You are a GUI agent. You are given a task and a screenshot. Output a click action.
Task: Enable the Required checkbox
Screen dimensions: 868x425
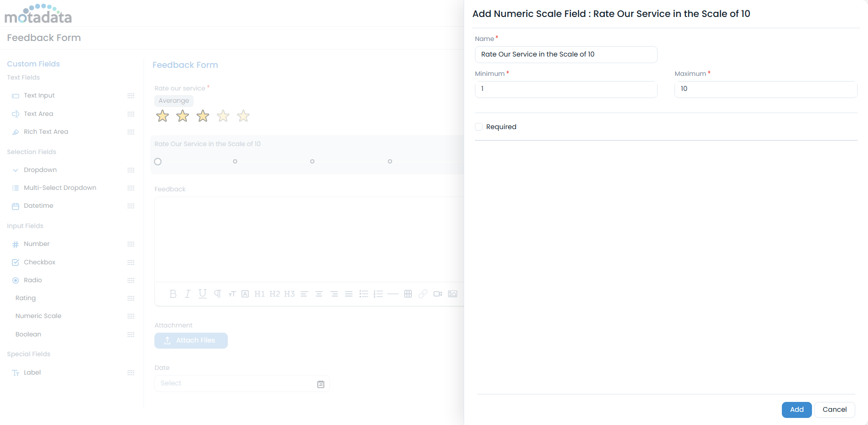479,126
